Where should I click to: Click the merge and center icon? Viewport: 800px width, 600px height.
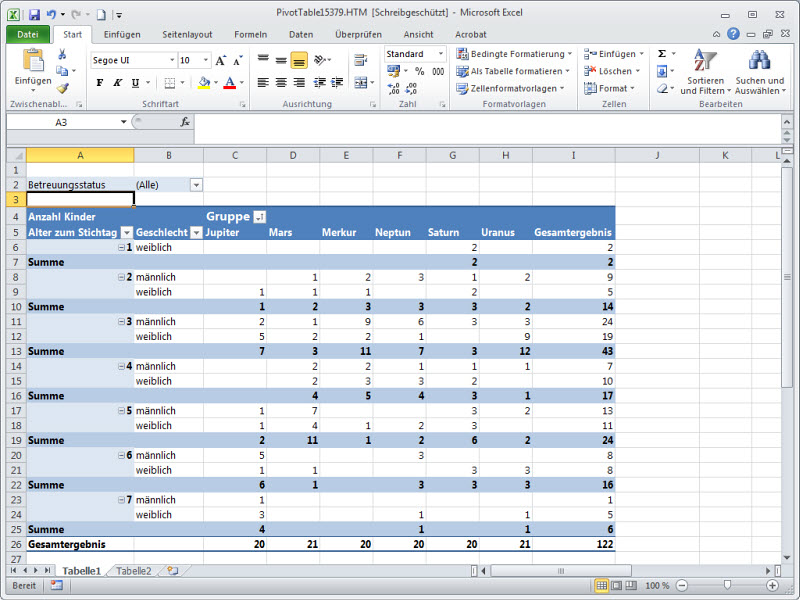point(361,83)
